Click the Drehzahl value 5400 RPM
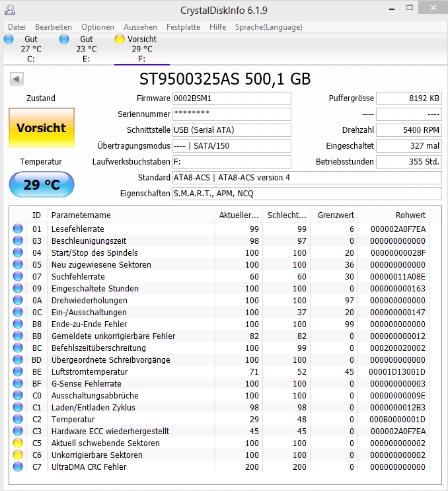 [x=409, y=130]
